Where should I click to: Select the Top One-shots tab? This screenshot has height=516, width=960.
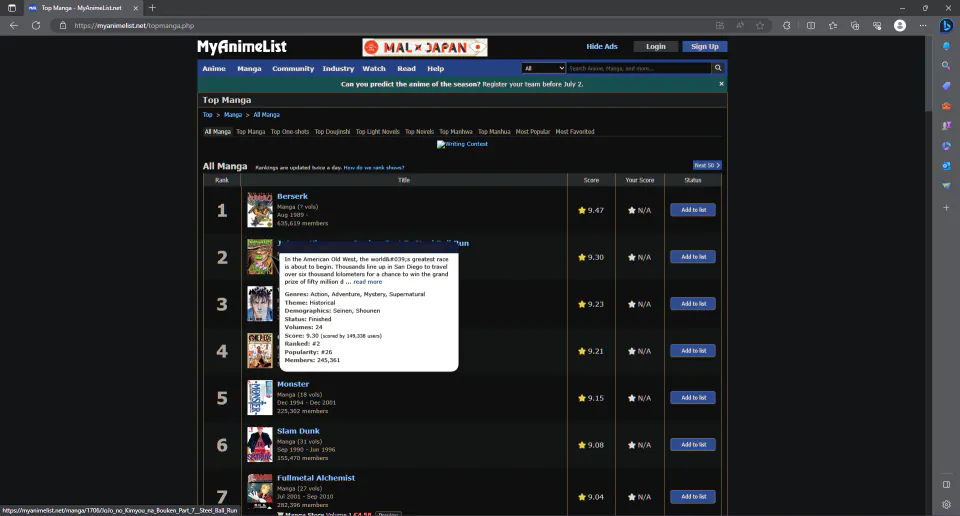[290, 132]
